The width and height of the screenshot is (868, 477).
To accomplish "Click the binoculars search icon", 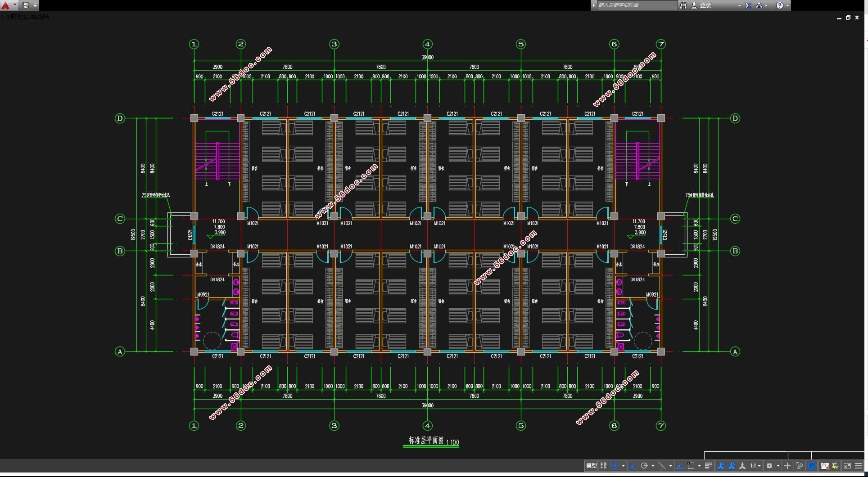I will [683, 5].
